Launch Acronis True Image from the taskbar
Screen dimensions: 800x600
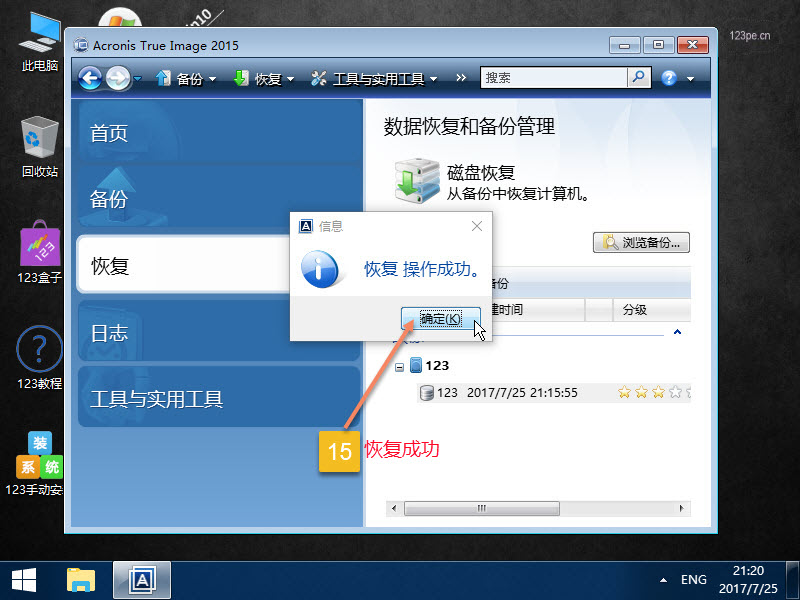pyautogui.click(x=141, y=579)
